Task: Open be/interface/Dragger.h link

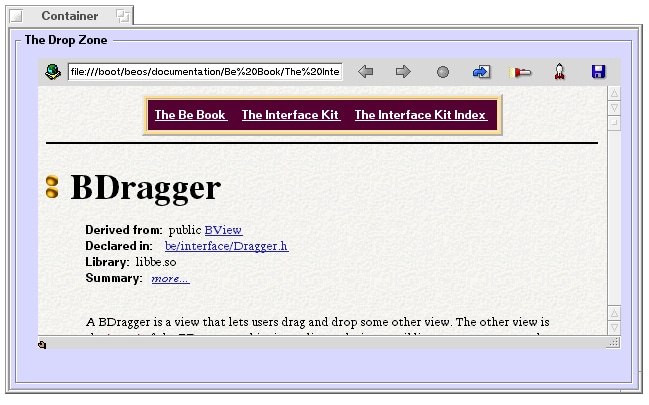Action: (226, 246)
